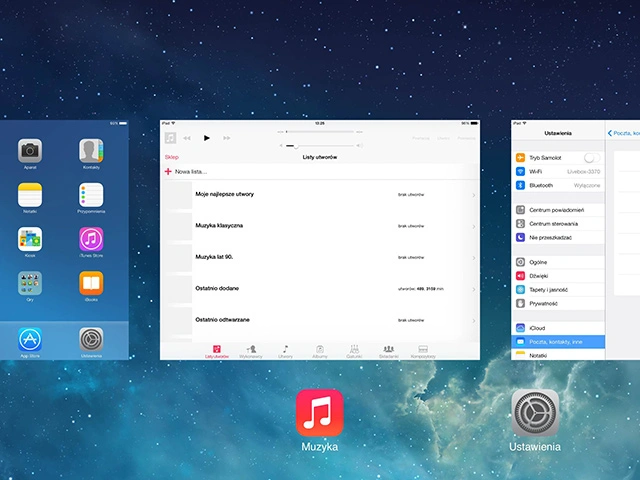Open iCloud settings row

558,328
